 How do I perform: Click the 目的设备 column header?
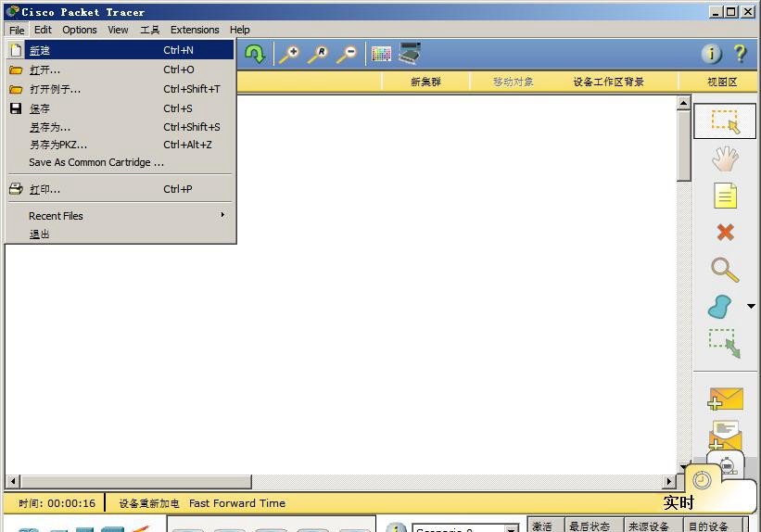(713, 526)
